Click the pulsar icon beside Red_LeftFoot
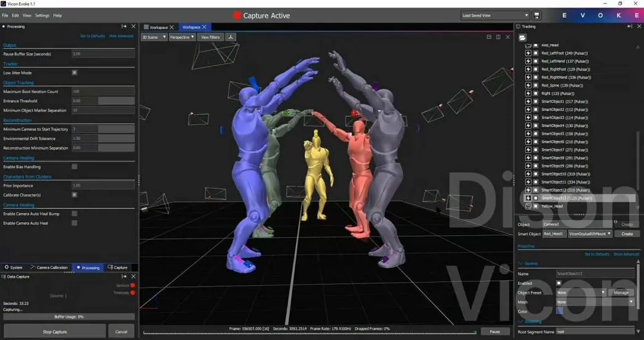The width and height of the screenshot is (644, 340). tap(528, 53)
